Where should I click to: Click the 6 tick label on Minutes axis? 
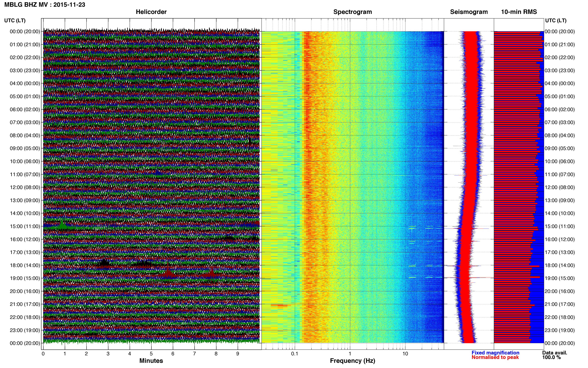[173, 354]
